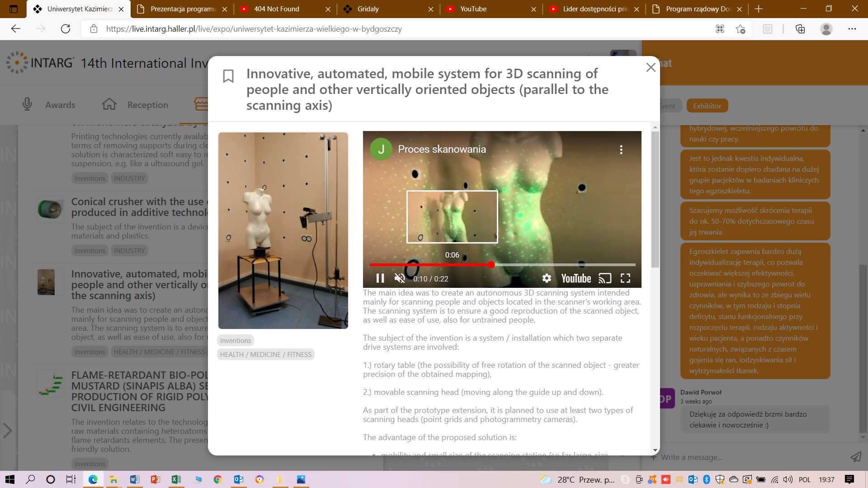Open the QR code icon in address bar
This screenshot has height=488, width=868.
(x=720, y=29)
